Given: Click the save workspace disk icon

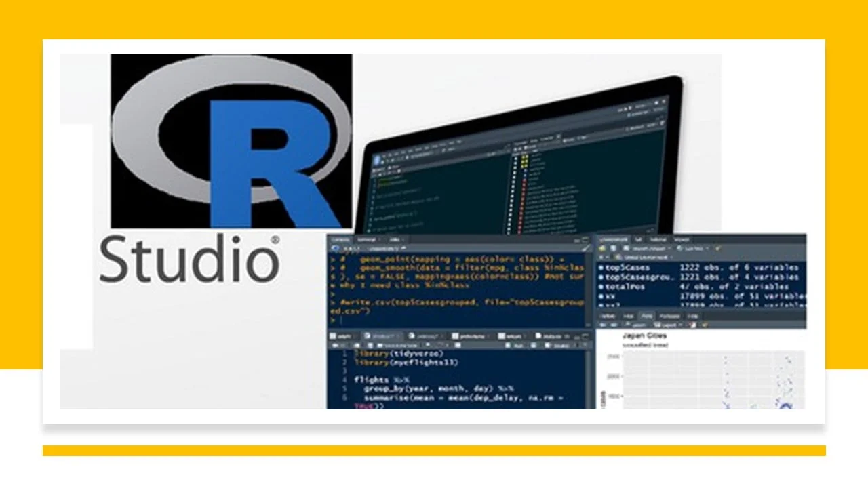Looking at the screenshot, I should click(x=613, y=248).
